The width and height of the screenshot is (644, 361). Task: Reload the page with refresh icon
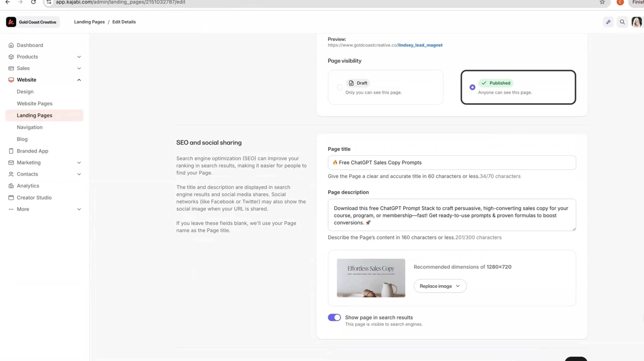coord(33,2)
